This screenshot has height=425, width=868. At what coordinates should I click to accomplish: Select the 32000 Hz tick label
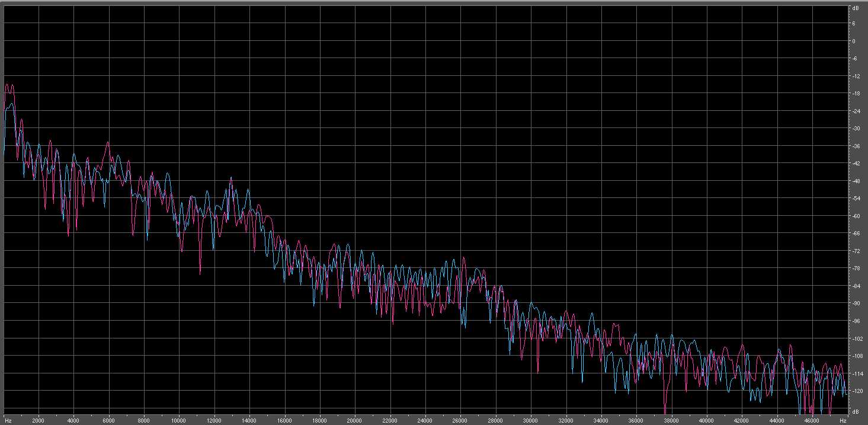(x=565, y=420)
